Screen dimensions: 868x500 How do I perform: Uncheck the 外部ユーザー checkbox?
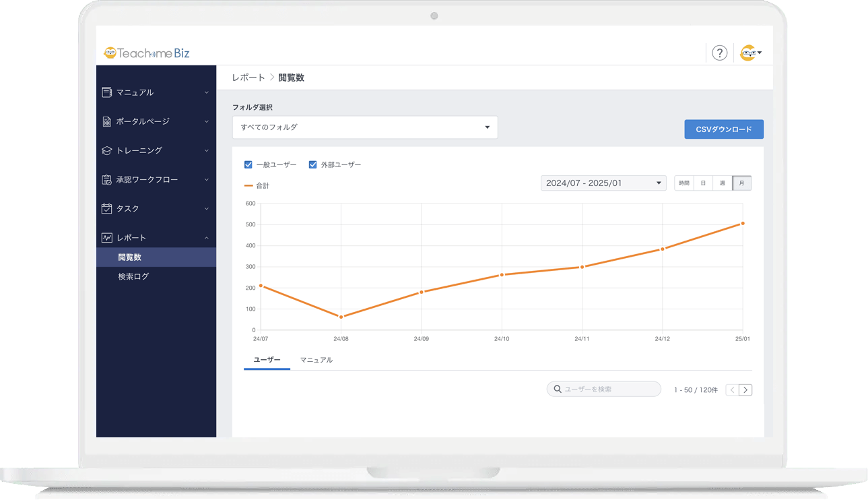point(312,164)
